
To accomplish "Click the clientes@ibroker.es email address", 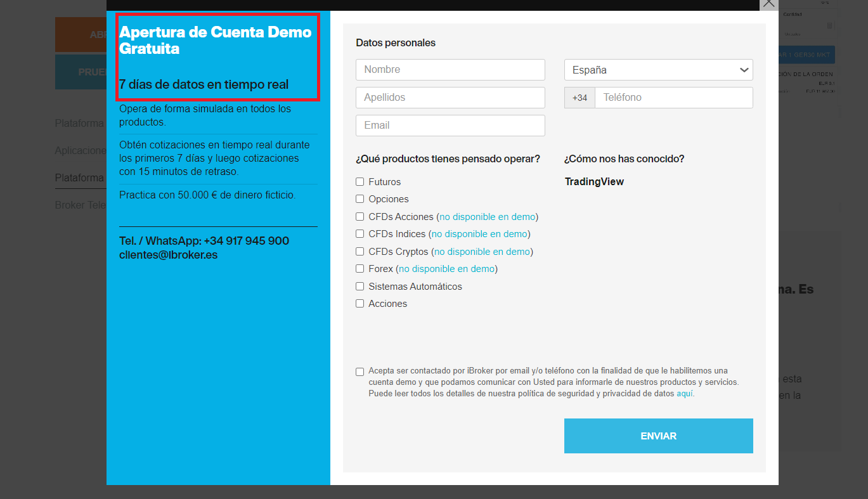I will [168, 256].
